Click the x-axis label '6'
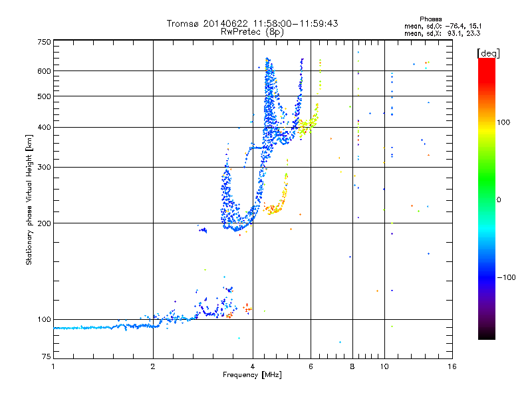 point(311,366)
